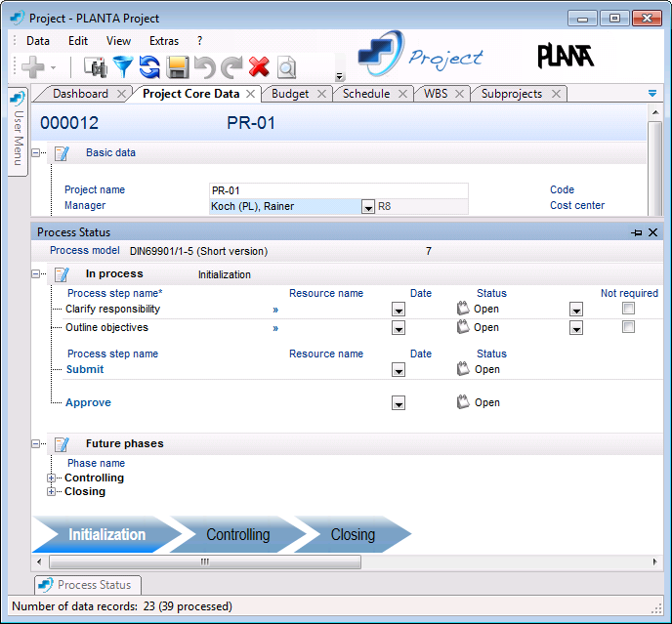Image resolution: width=672 pixels, height=624 pixels.
Task: Open resource dropdown for Clarify responsibility
Action: 399,310
